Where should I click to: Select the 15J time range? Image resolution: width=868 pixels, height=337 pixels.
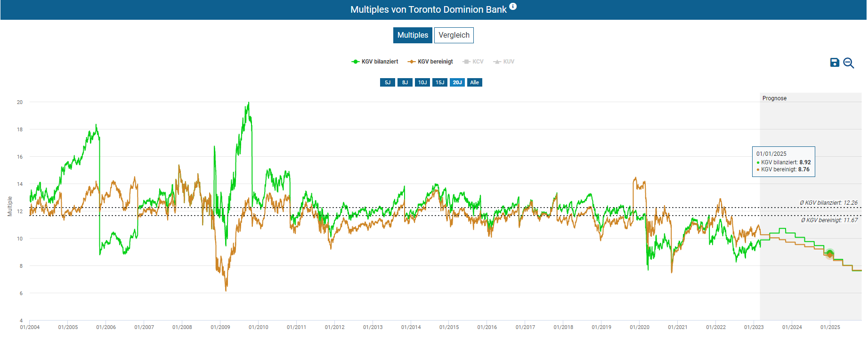(x=439, y=82)
